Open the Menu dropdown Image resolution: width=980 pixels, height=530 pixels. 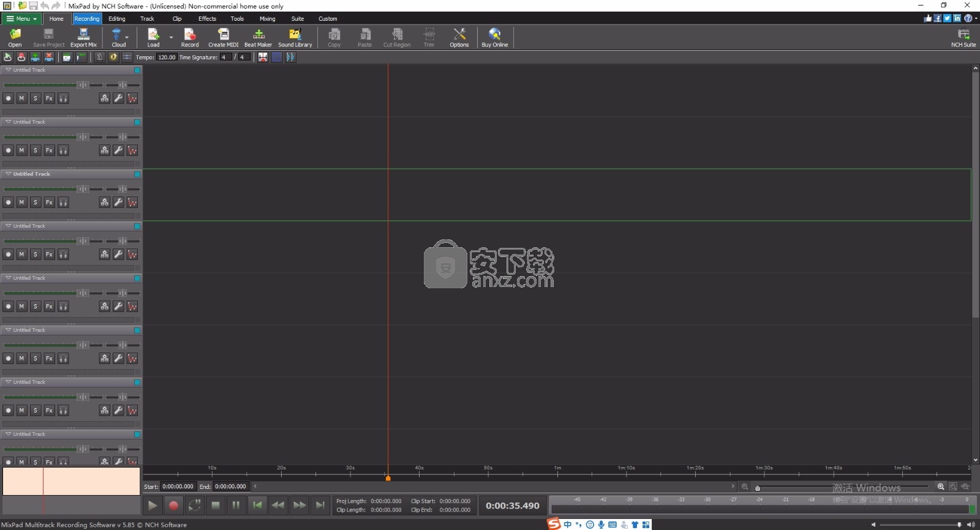21,18
